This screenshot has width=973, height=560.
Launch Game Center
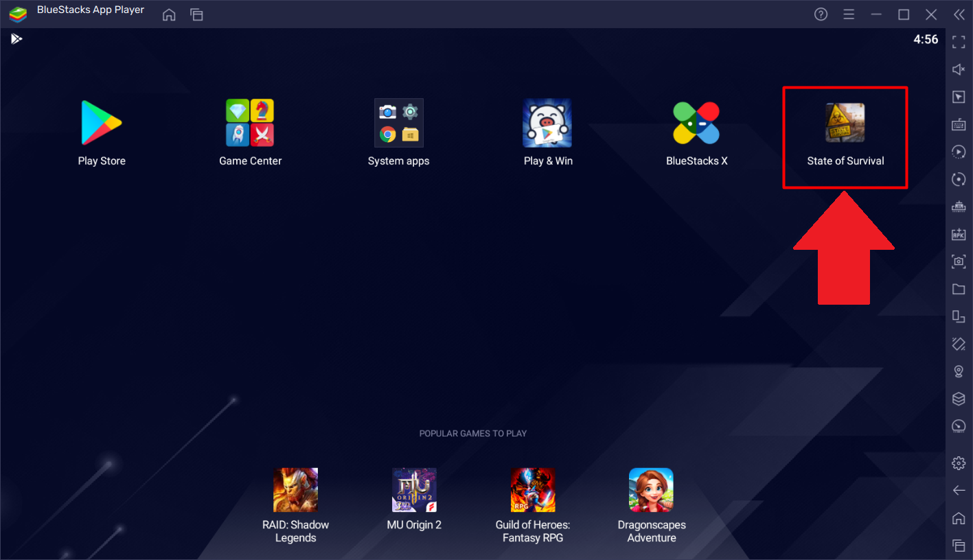coord(250,124)
